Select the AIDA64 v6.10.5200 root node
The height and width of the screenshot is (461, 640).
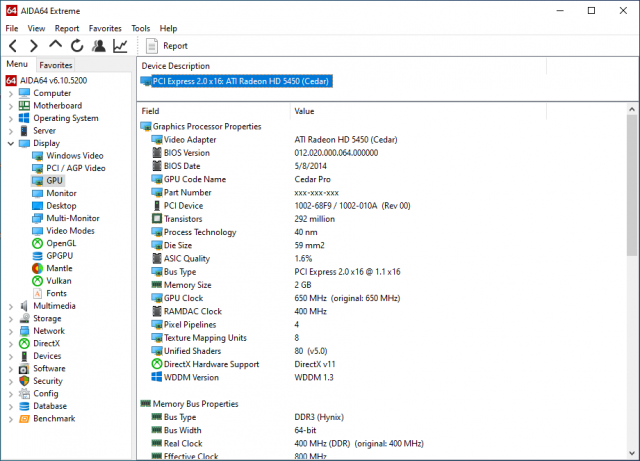pyautogui.click(x=46, y=80)
